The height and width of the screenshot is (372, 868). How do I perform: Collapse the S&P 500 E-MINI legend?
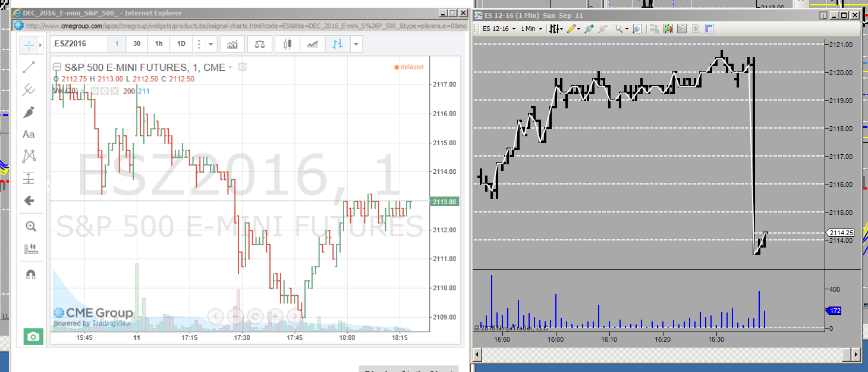[57, 67]
